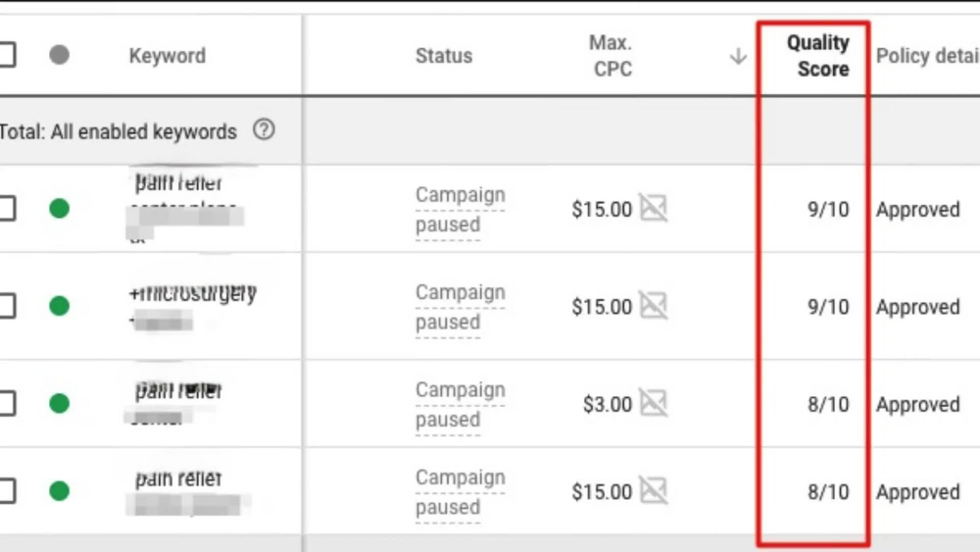Image resolution: width=980 pixels, height=552 pixels.
Task: Click the Keyword column header
Action: (168, 56)
